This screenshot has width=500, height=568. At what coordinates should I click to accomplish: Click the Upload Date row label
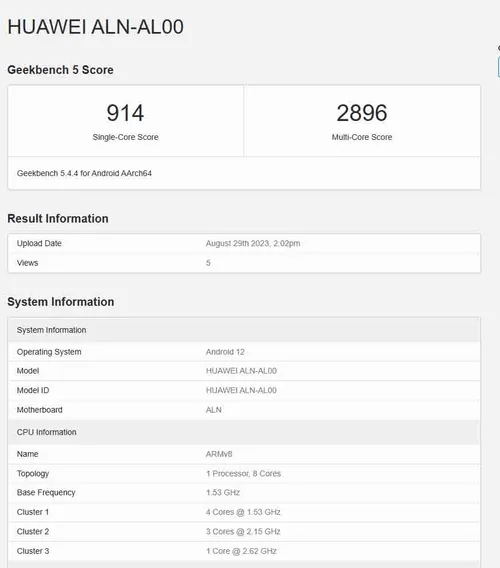pos(39,243)
